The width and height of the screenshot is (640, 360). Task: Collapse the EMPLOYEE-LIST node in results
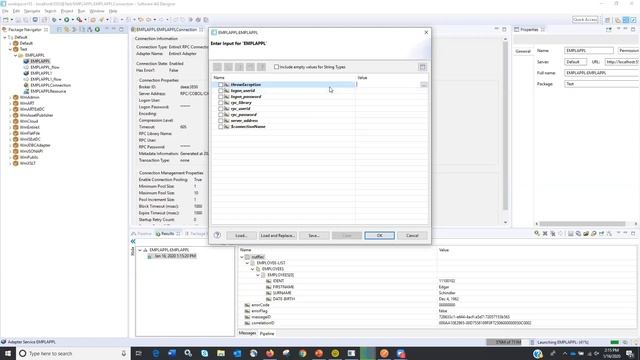pos(247,263)
